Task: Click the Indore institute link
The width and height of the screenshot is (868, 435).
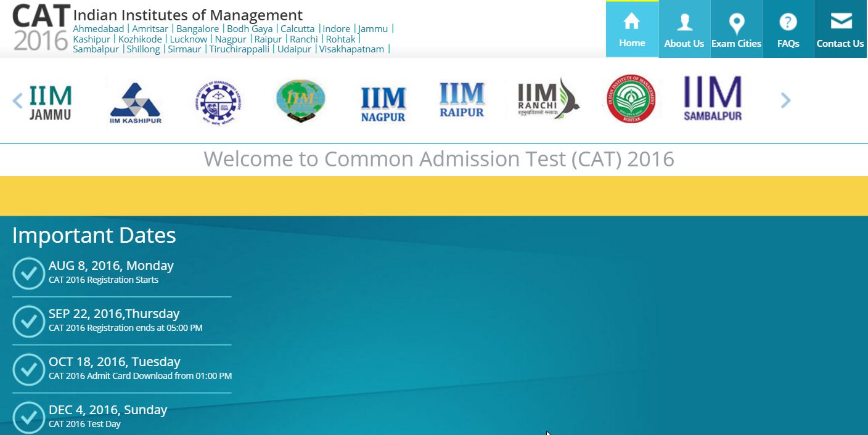Action: (337, 29)
